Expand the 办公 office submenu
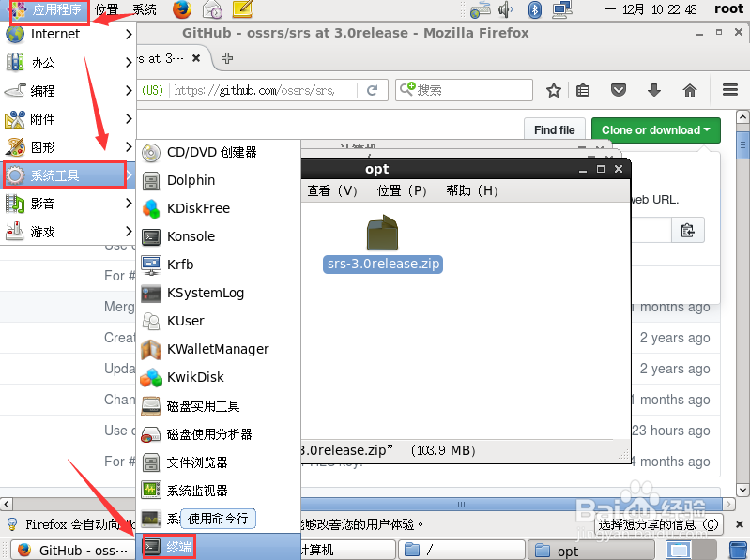Screen dimensions: 750x560 [x=68, y=63]
